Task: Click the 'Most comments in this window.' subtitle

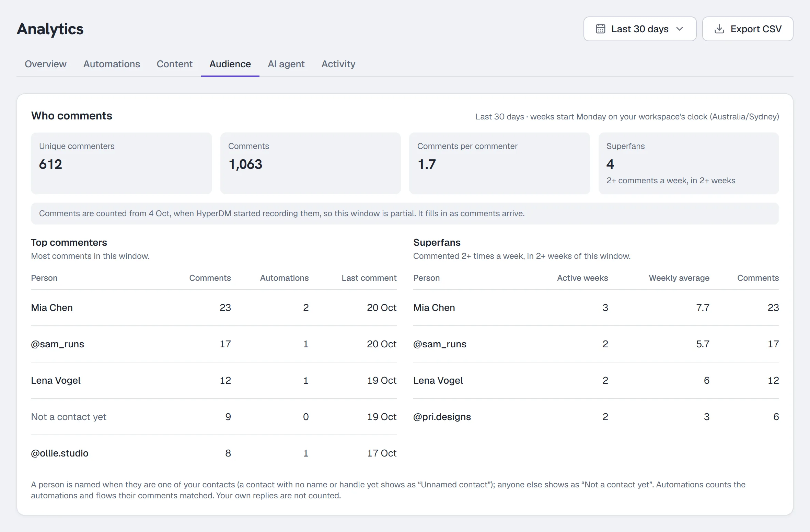Action: (x=90, y=256)
